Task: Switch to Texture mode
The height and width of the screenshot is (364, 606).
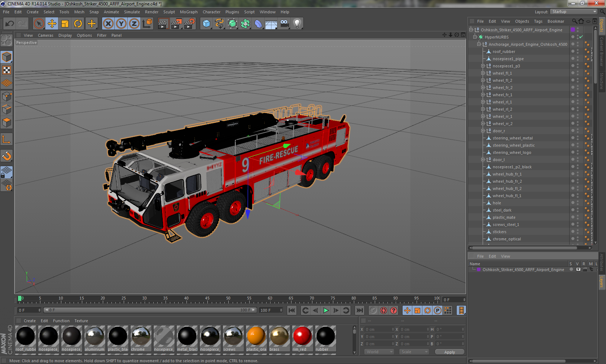Action: point(6,70)
